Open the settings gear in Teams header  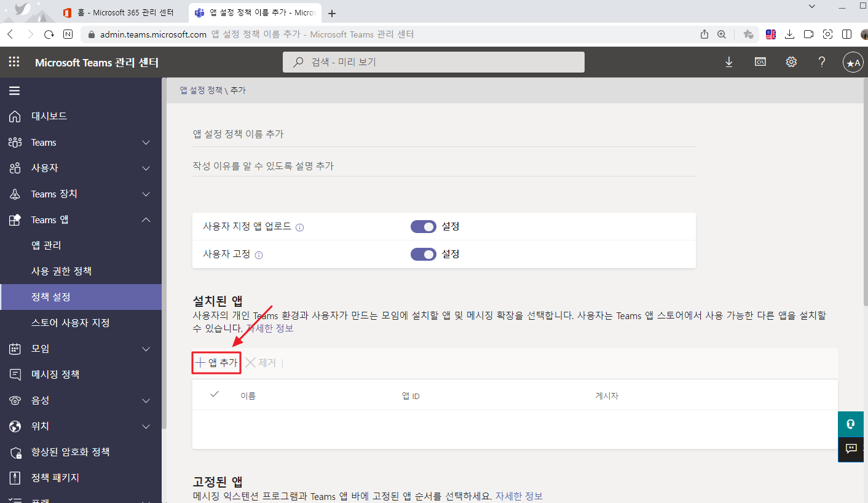791,62
